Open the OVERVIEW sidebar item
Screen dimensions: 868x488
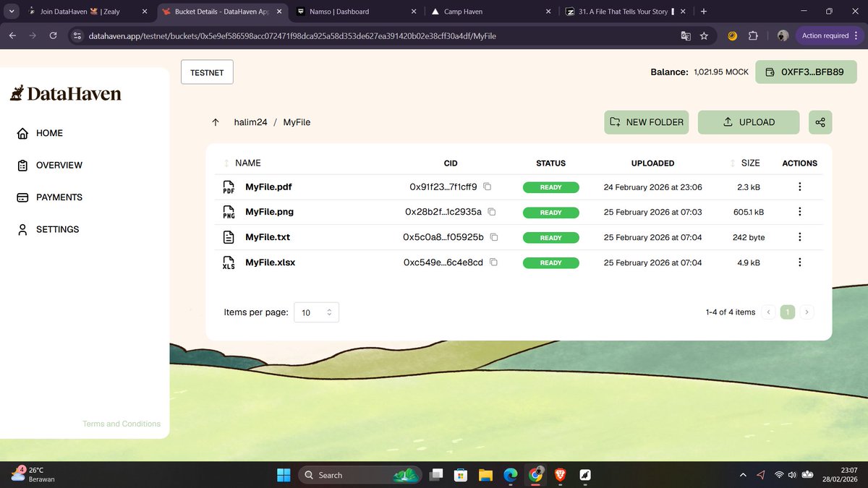49,165
